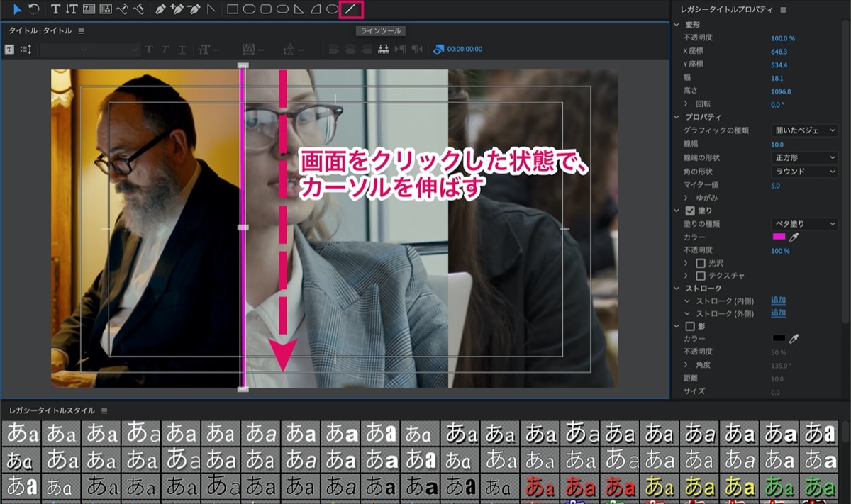The height and width of the screenshot is (504, 851).
Task: Expand the 角度 property
Action: click(686, 365)
